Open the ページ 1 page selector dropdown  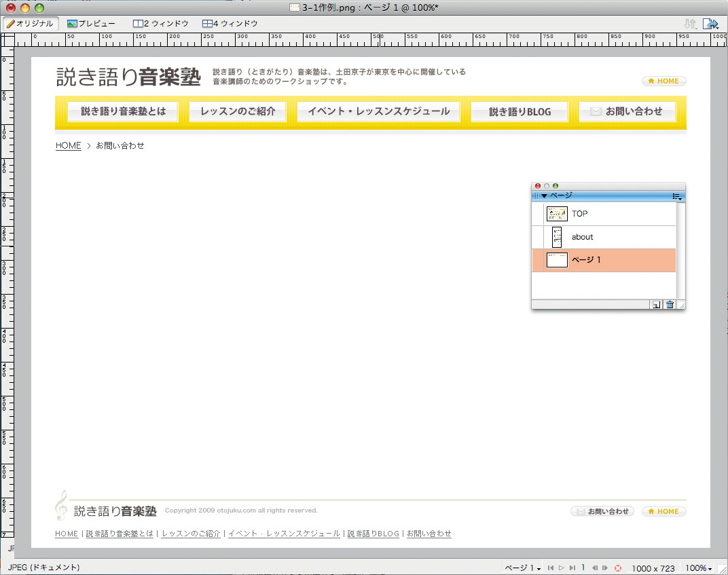(522, 568)
